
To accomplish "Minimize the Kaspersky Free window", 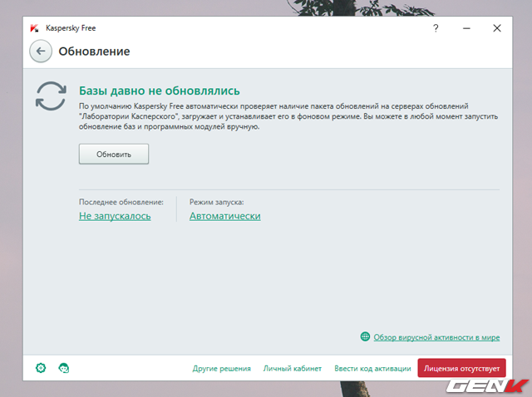I will click(466, 27).
